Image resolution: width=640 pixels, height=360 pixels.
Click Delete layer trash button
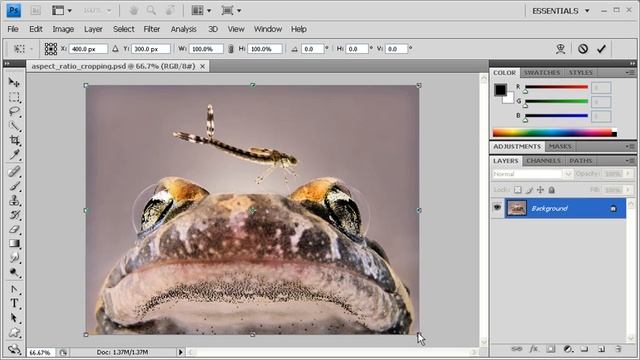[618, 349]
